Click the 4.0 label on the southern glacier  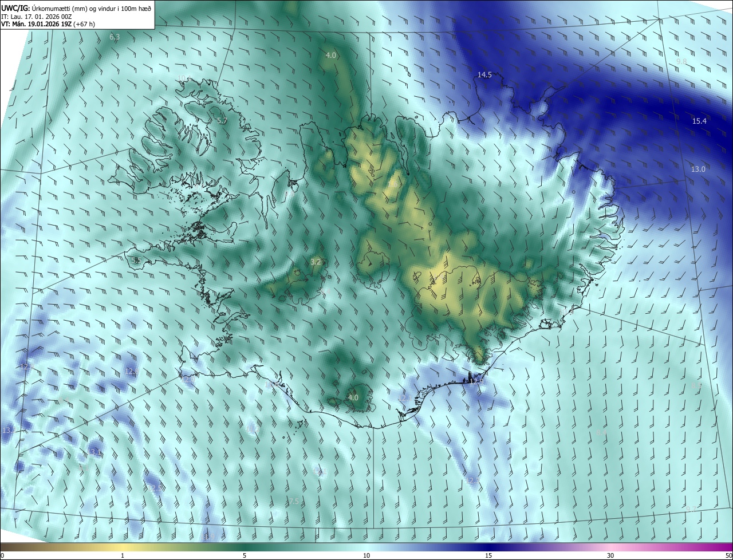point(353,397)
